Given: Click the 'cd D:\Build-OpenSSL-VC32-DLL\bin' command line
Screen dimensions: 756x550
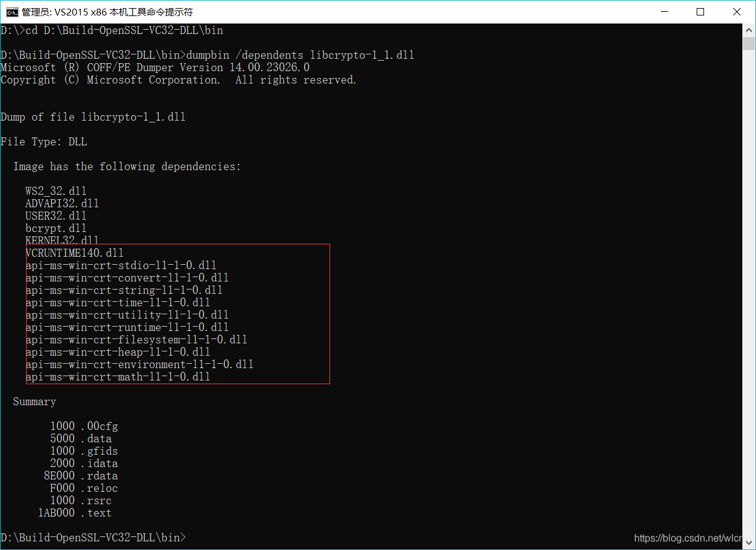Looking at the screenshot, I should coord(112,30).
